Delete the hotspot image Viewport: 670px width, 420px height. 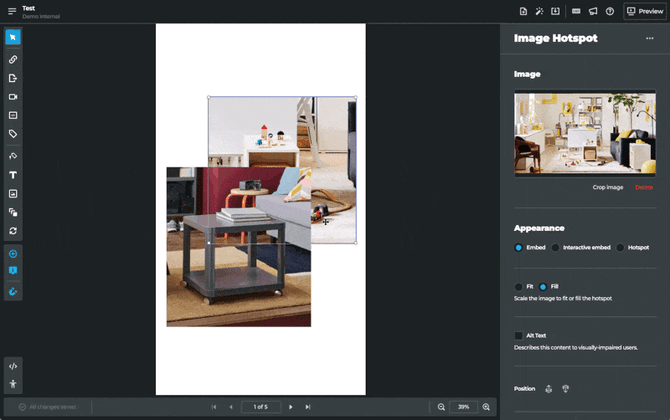pyautogui.click(x=644, y=187)
